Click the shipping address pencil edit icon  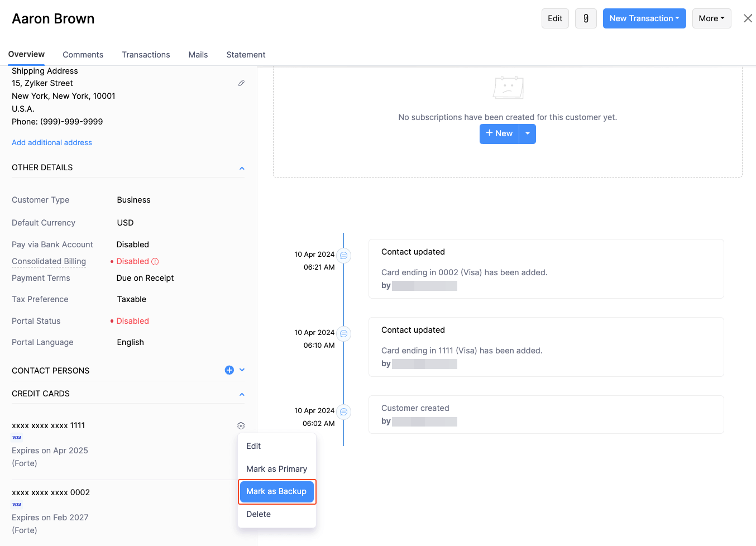point(241,83)
